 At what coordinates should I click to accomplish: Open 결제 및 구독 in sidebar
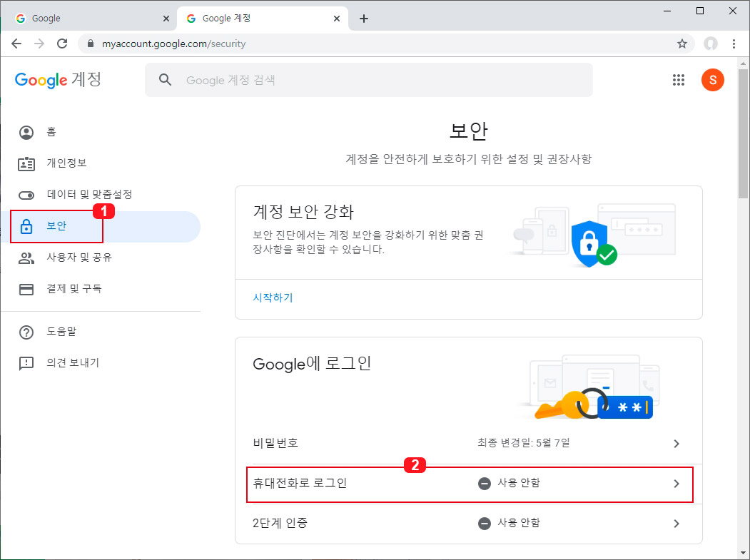click(101, 289)
